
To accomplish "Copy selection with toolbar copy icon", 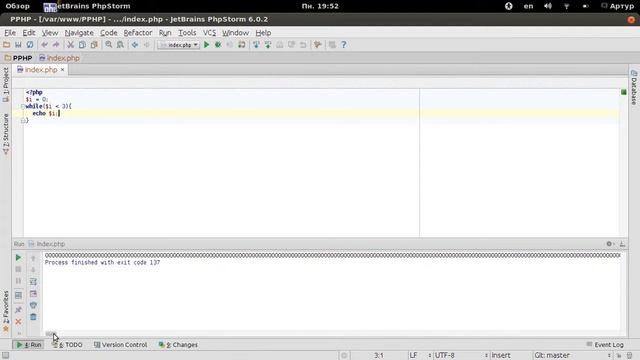I will (82, 45).
